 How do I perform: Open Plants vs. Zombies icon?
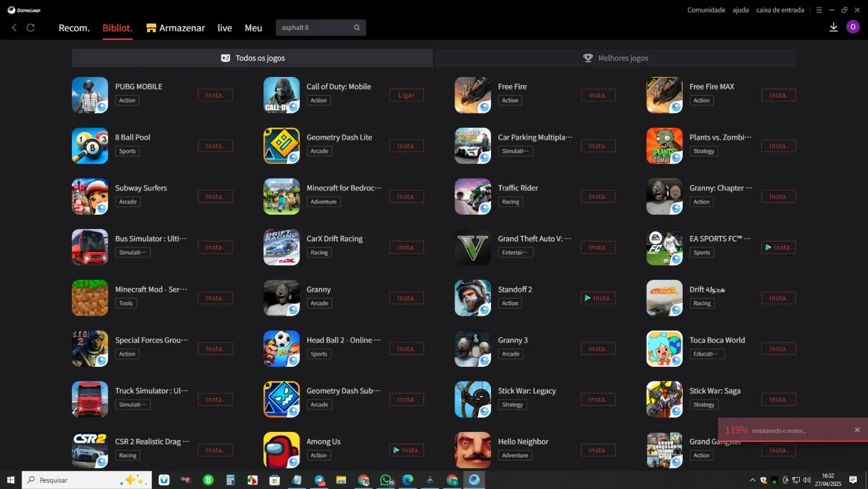(x=665, y=146)
